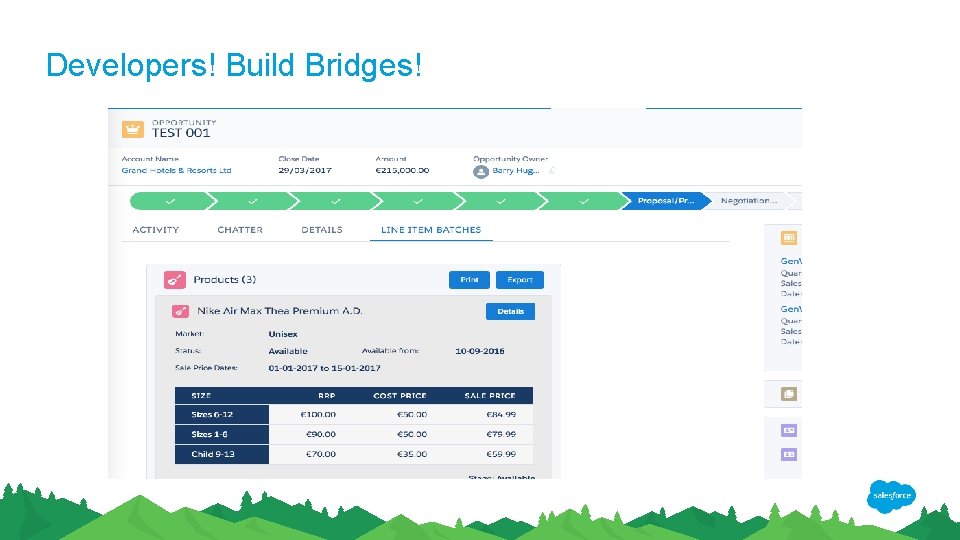Open the second Gen... sidebar link

pyautogui.click(x=791, y=309)
